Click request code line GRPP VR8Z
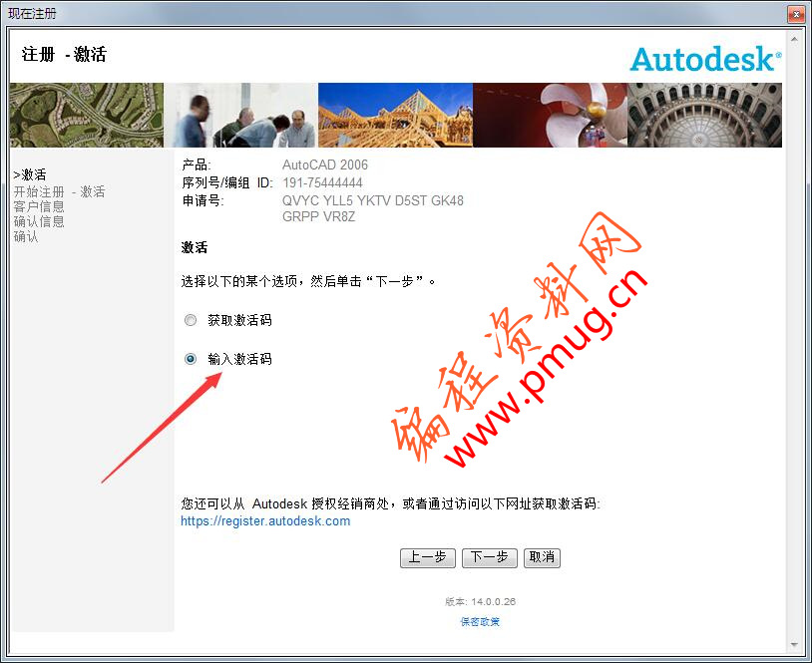This screenshot has height=663, width=812. (x=318, y=216)
